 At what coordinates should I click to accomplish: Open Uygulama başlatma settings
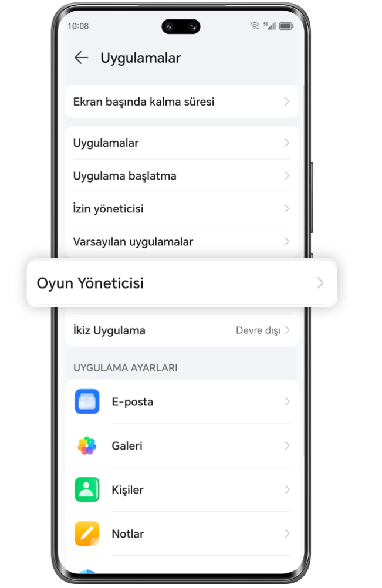pyautogui.click(x=182, y=175)
